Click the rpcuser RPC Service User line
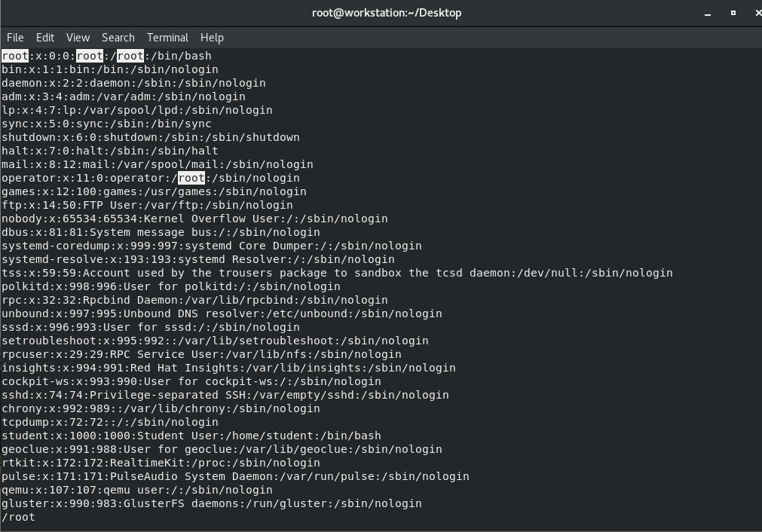This screenshot has width=762, height=532. [x=202, y=355]
